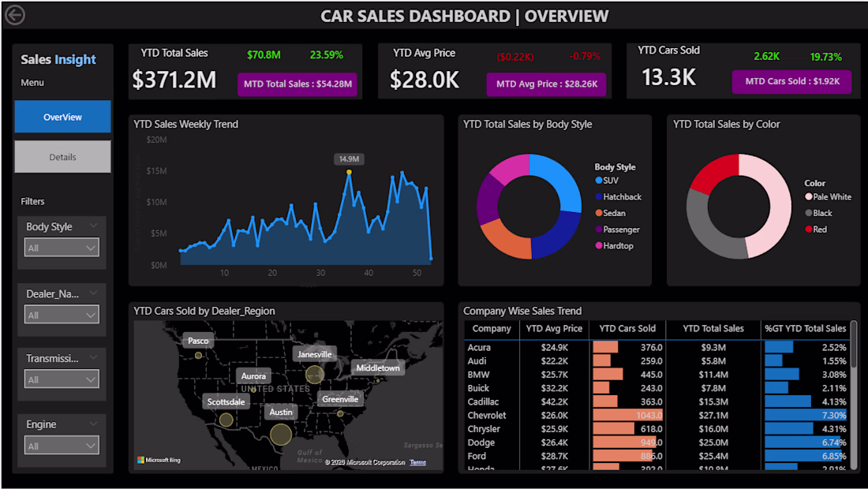Switch to the Details page

coord(62,157)
